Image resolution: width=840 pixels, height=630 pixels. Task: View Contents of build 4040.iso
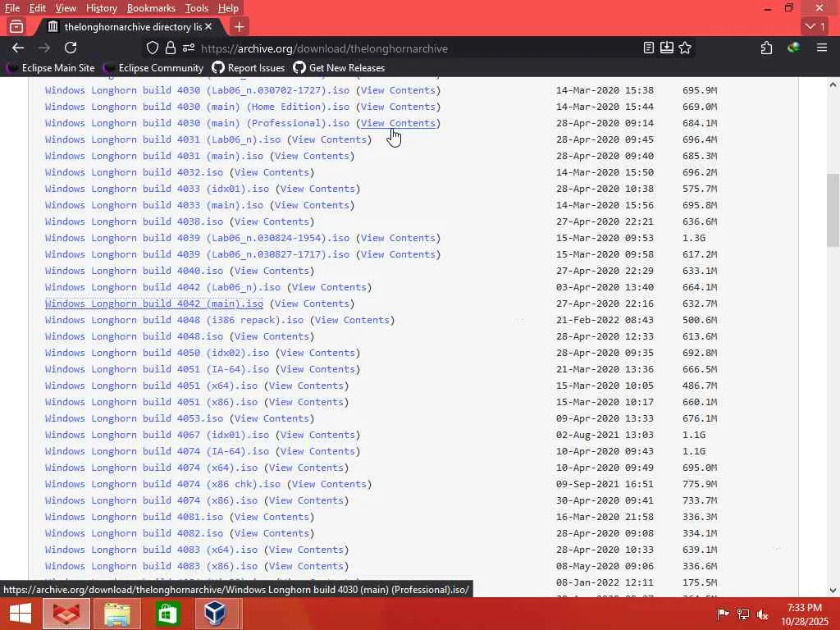tap(272, 271)
